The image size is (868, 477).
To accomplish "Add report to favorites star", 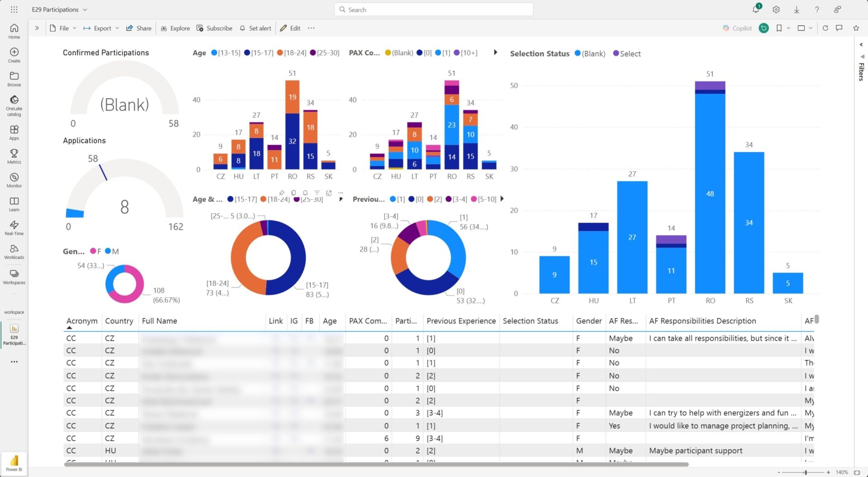I will click(856, 28).
